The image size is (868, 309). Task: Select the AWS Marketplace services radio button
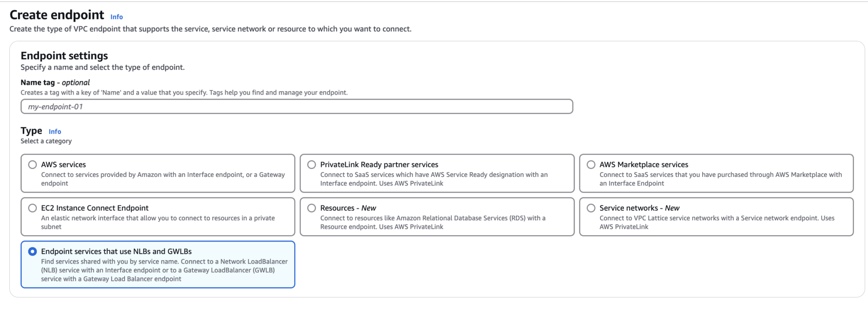pyautogui.click(x=591, y=165)
